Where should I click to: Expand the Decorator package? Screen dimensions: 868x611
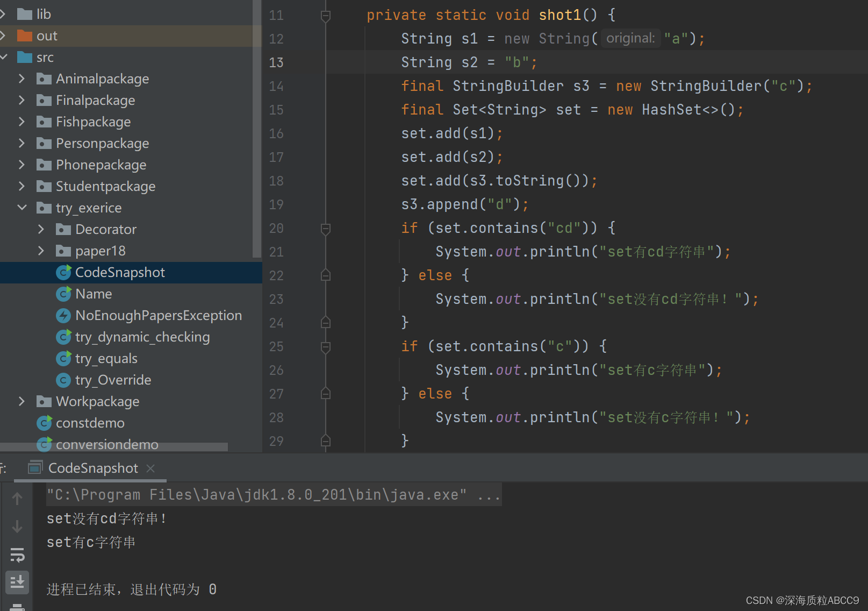coord(41,229)
